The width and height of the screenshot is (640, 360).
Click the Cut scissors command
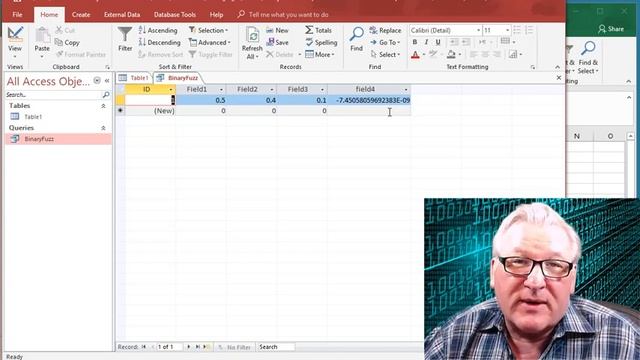65,30
